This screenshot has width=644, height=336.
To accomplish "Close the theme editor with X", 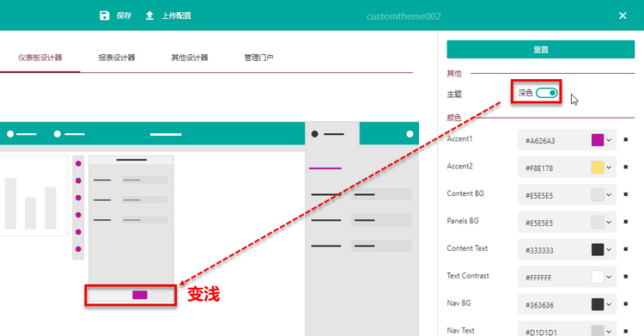I will click(623, 15).
